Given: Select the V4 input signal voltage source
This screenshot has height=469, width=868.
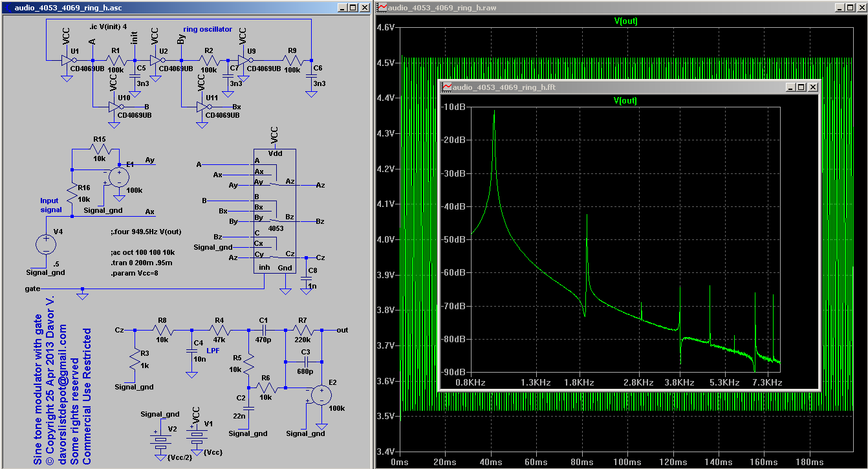Looking at the screenshot, I should click(46, 245).
